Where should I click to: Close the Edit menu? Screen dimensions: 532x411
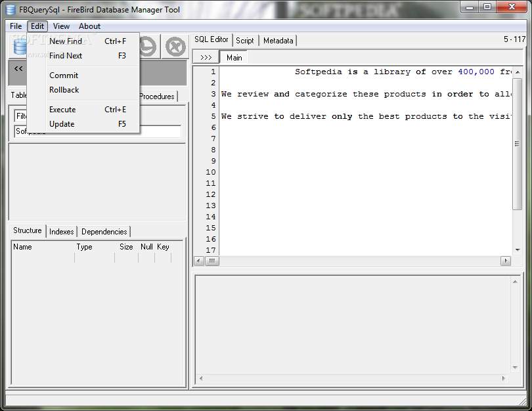tap(37, 26)
